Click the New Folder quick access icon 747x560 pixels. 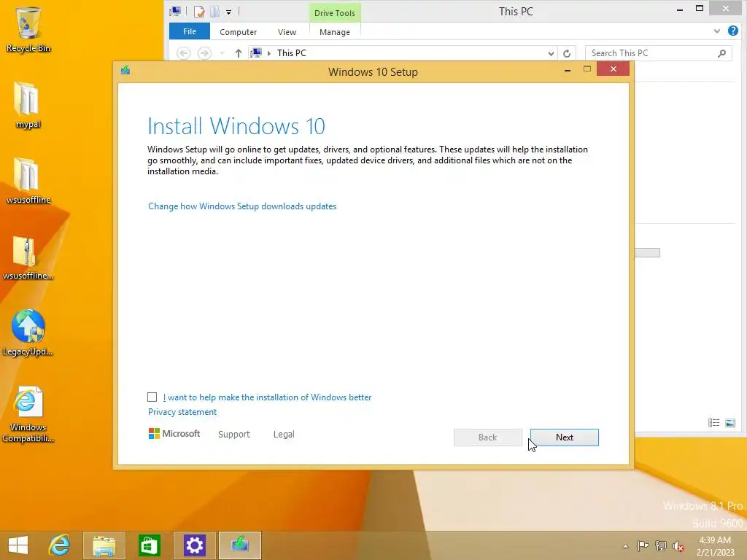click(x=215, y=12)
